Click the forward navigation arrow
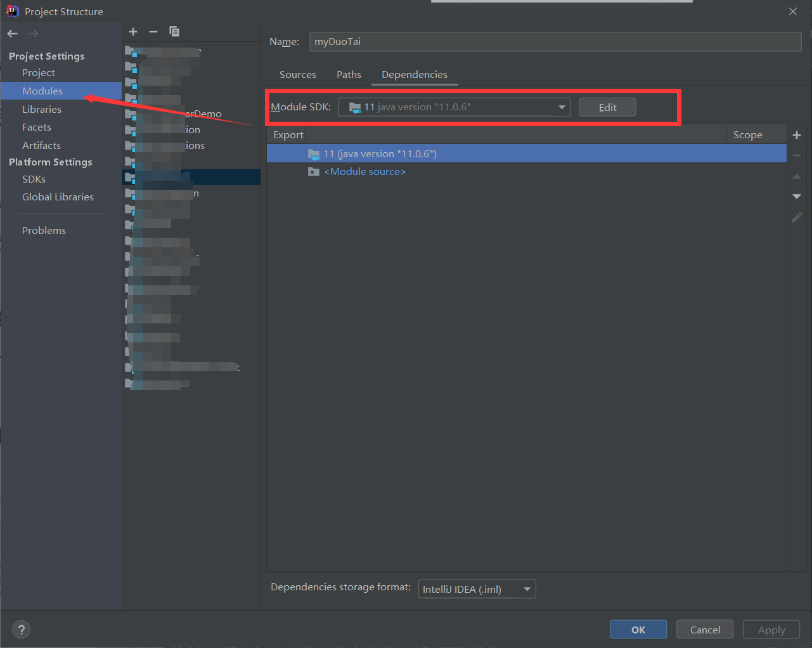Viewport: 812px width, 648px height. (33, 34)
